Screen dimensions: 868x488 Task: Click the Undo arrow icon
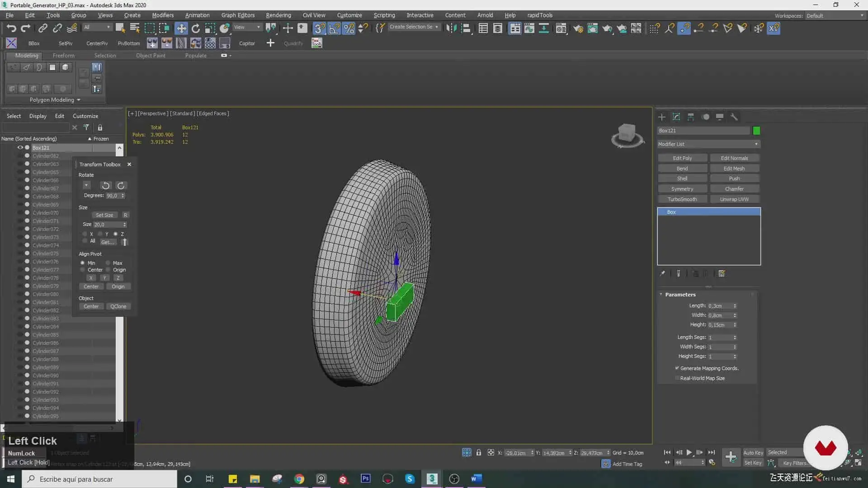(x=11, y=28)
